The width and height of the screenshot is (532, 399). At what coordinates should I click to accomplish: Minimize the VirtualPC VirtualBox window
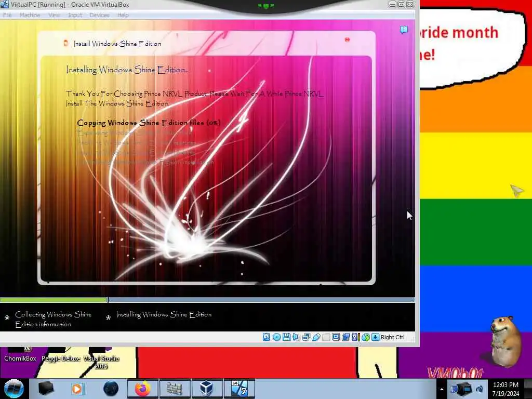(x=393, y=4)
